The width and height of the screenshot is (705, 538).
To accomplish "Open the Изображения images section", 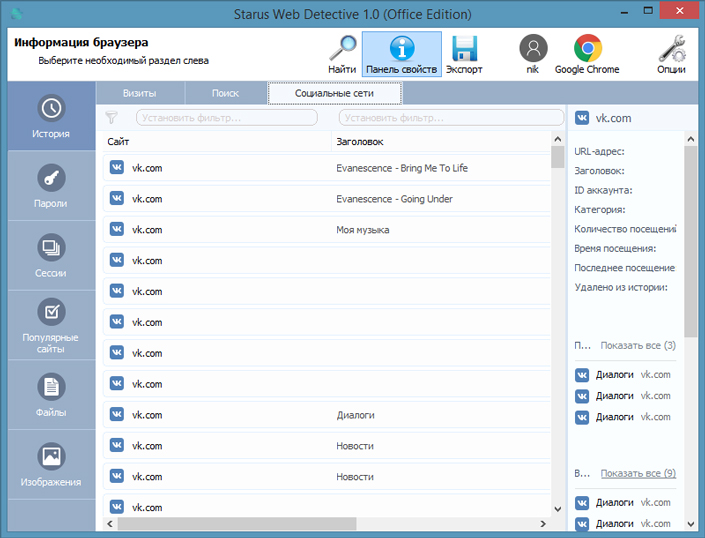I will tap(51, 464).
